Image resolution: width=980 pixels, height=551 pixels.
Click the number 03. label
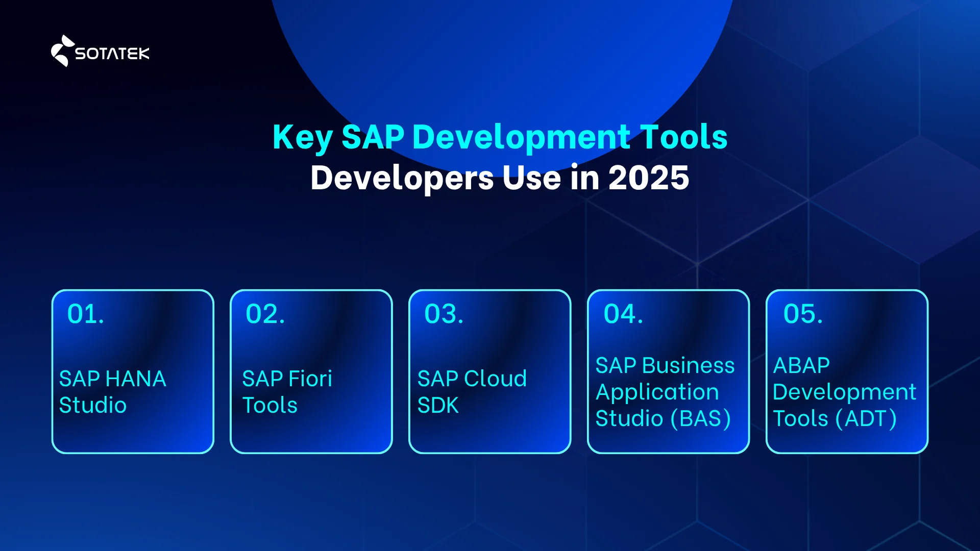(x=444, y=314)
